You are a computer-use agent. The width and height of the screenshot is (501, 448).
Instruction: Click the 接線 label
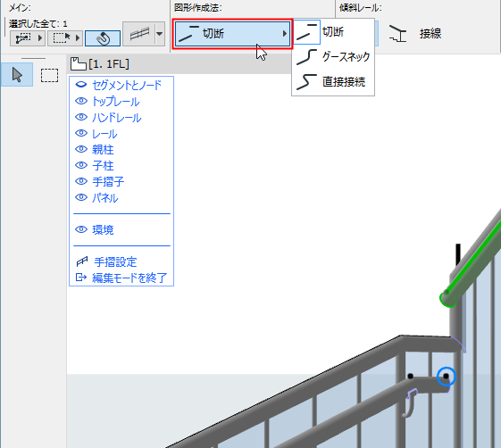point(430,34)
